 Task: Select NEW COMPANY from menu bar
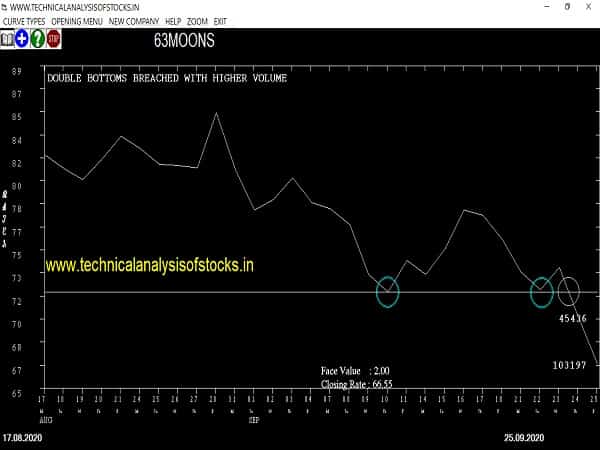point(132,21)
